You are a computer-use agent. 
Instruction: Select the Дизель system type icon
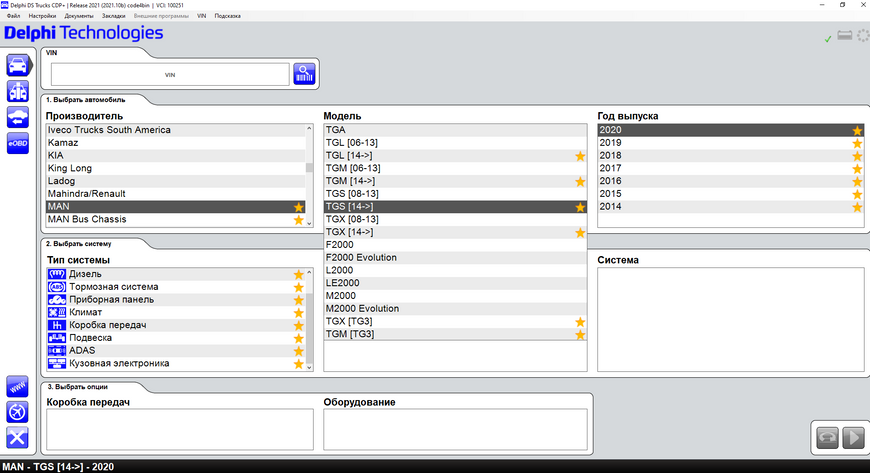pos(57,274)
